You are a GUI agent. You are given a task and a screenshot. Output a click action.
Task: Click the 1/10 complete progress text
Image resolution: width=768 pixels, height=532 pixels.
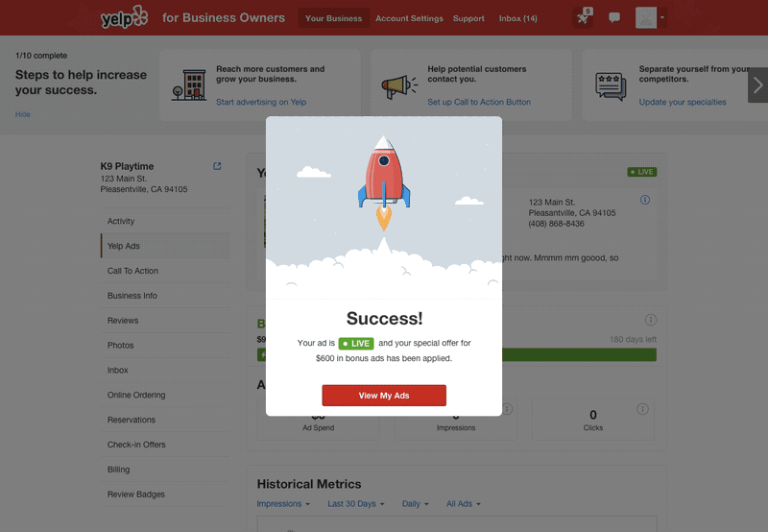41,56
